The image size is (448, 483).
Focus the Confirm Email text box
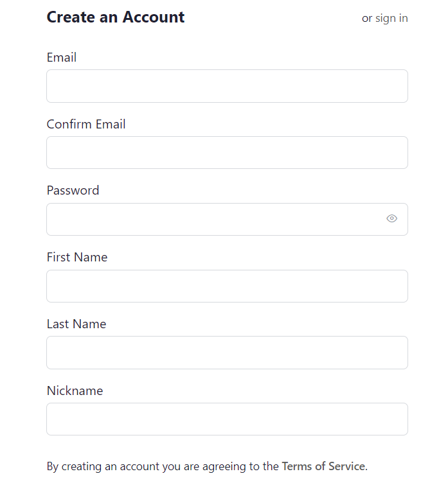coord(227,152)
